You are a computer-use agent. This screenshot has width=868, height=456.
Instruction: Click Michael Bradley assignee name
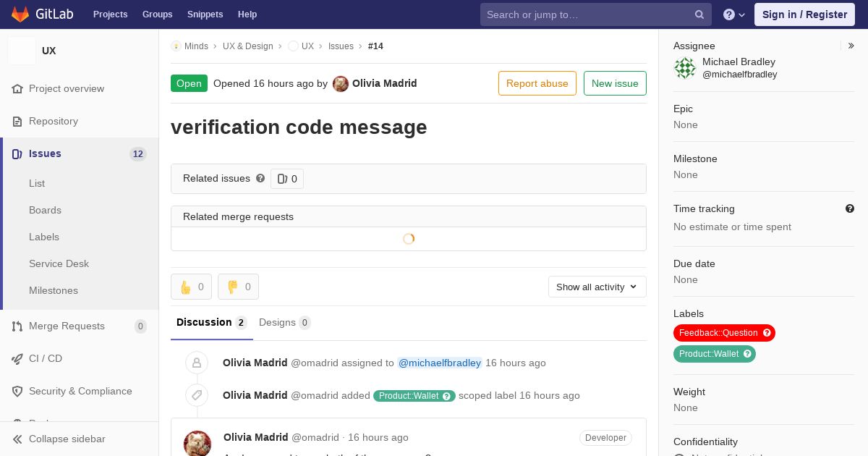(x=739, y=62)
